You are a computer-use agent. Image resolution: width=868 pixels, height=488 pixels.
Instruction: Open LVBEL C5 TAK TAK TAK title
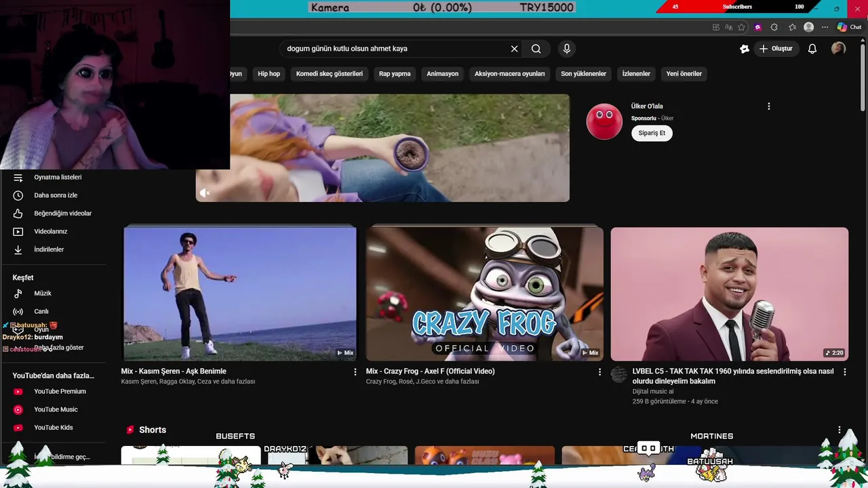(733, 376)
